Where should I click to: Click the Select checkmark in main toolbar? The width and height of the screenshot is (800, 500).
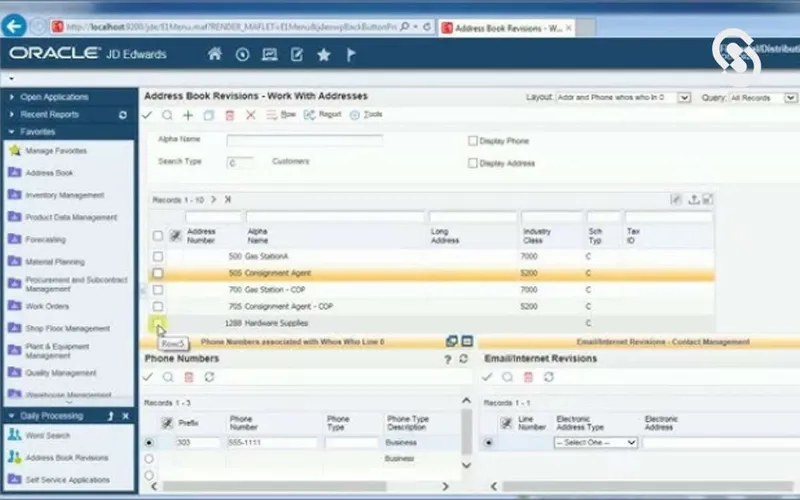point(147,115)
